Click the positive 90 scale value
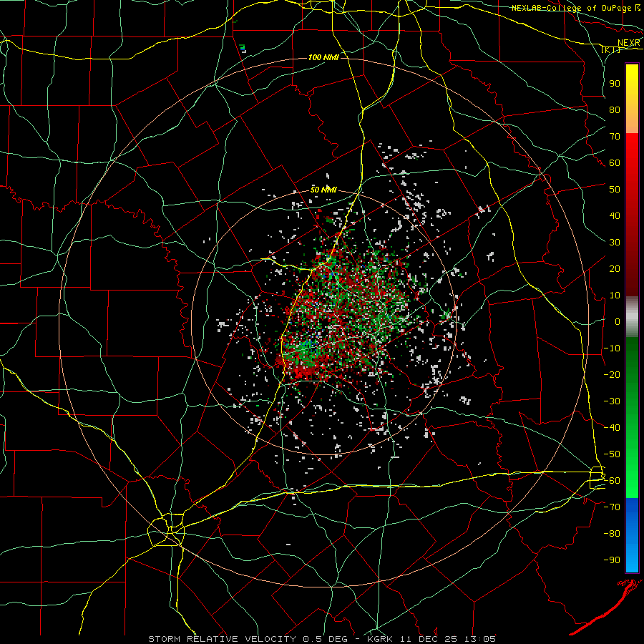 click(615, 84)
